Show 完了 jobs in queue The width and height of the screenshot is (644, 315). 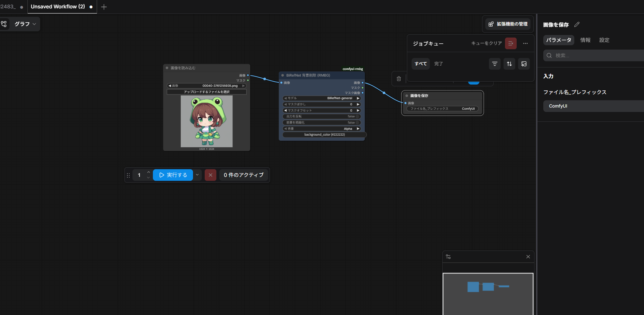click(x=439, y=64)
